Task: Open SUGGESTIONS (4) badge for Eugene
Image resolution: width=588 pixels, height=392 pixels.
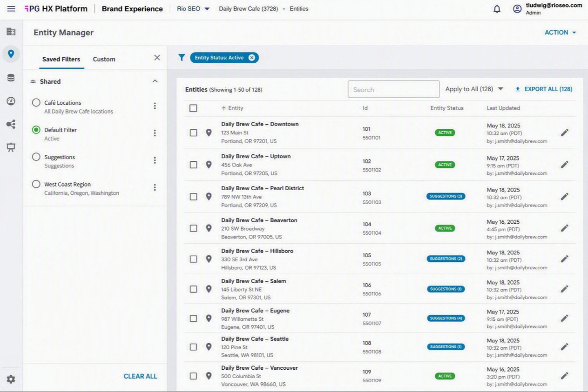Action: coord(446,319)
